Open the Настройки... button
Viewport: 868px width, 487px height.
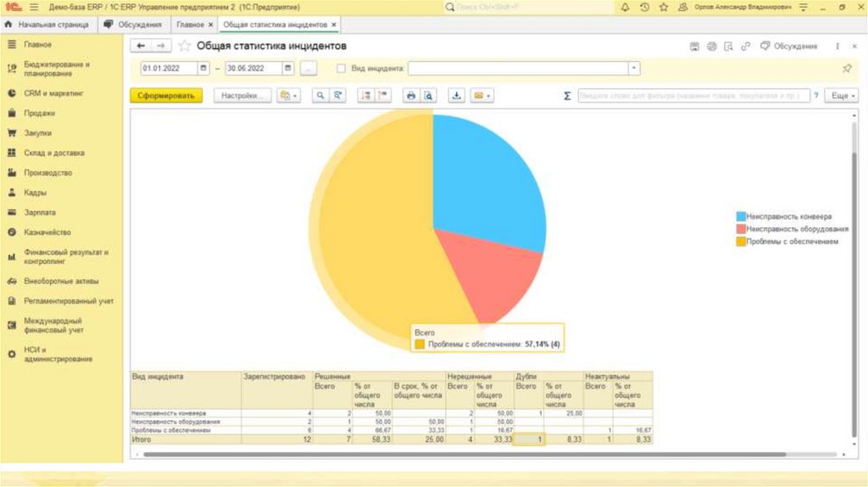point(242,96)
